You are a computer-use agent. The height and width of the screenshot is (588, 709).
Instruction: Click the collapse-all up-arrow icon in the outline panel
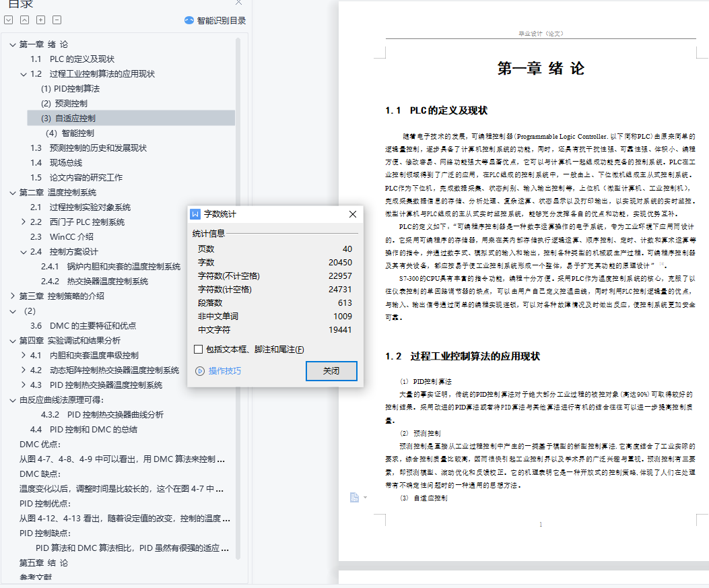25,20
